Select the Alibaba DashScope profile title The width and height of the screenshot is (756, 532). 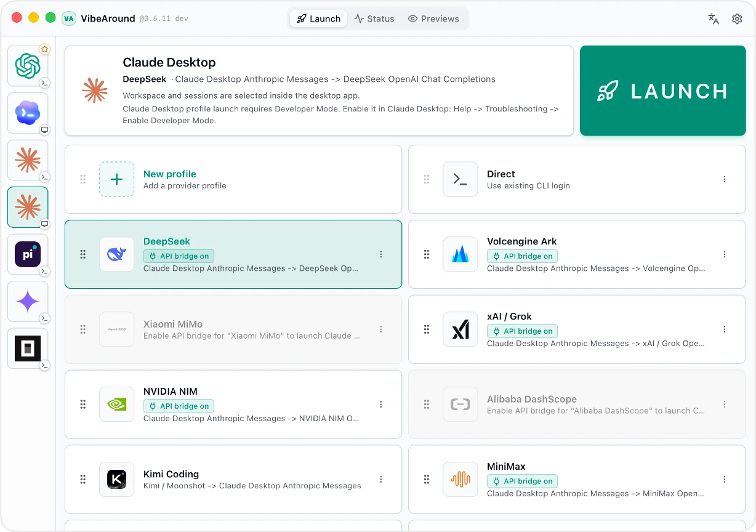pyautogui.click(x=532, y=399)
